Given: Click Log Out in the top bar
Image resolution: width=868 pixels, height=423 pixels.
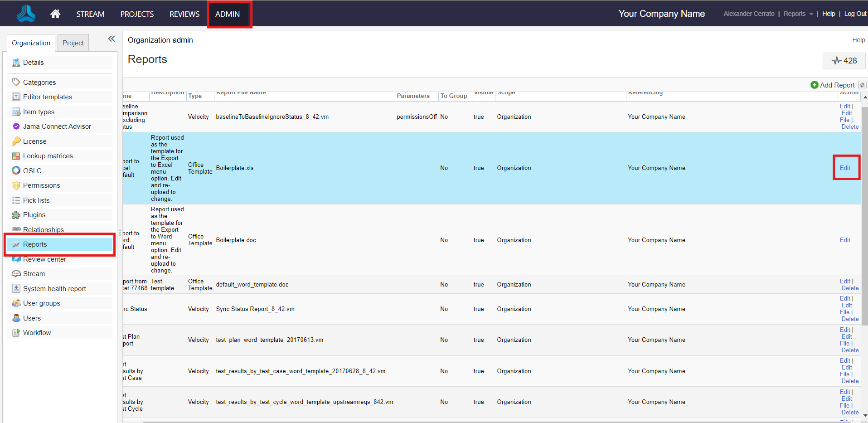Looking at the screenshot, I should click(x=855, y=14).
